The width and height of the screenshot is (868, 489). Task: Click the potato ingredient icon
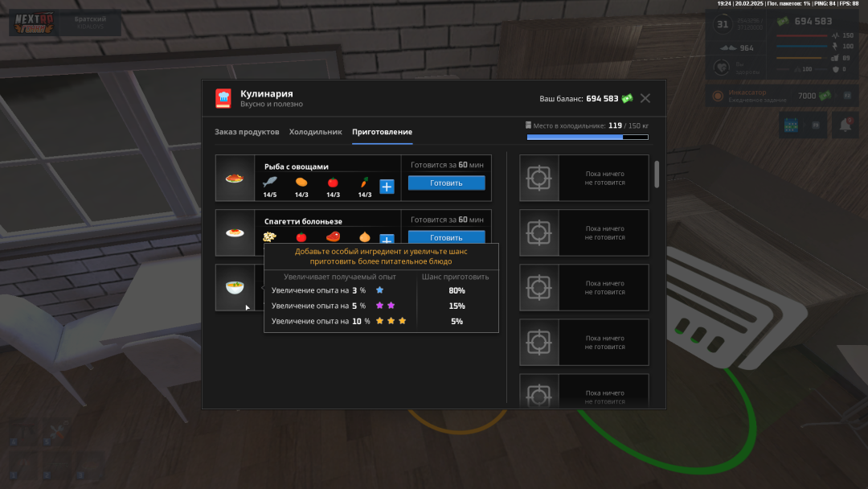tap(301, 183)
